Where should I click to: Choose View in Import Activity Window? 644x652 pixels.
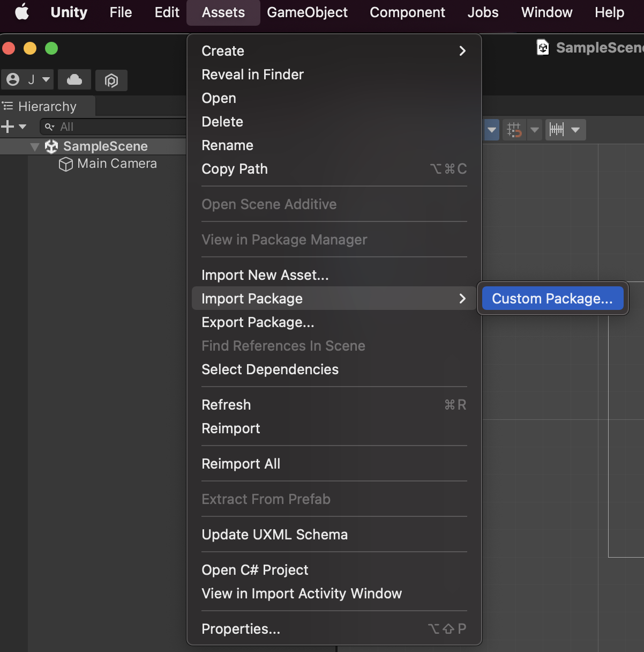(334, 594)
